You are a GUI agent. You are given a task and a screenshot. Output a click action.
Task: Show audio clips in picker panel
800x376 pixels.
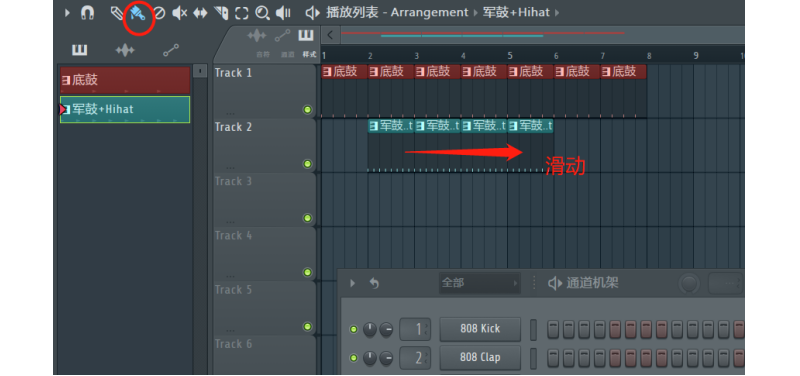[x=125, y=50]
